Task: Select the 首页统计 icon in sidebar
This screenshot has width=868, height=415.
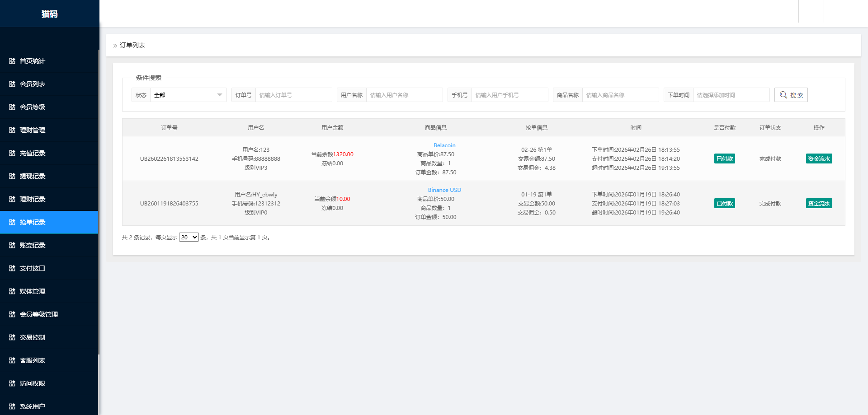Action: 12,61
